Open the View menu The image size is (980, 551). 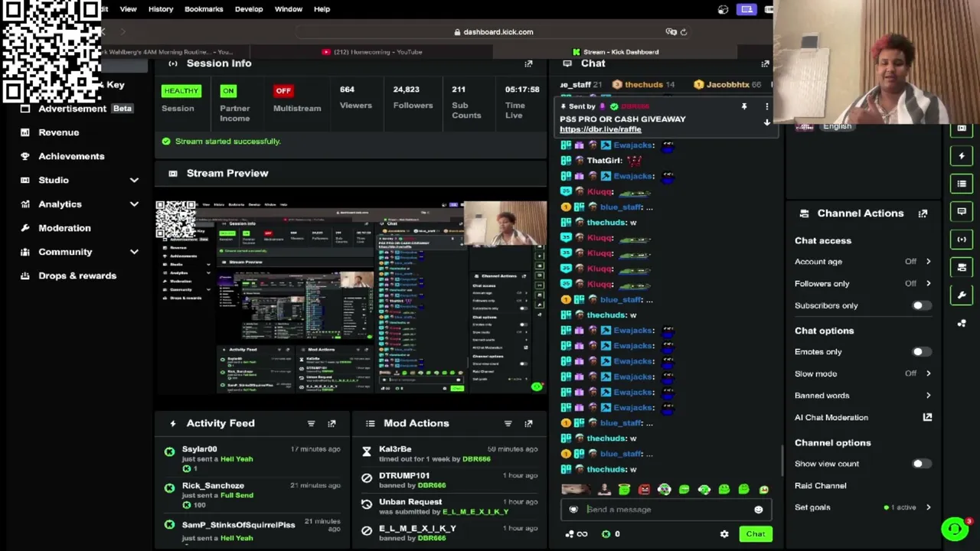click(x=128, y=9)
